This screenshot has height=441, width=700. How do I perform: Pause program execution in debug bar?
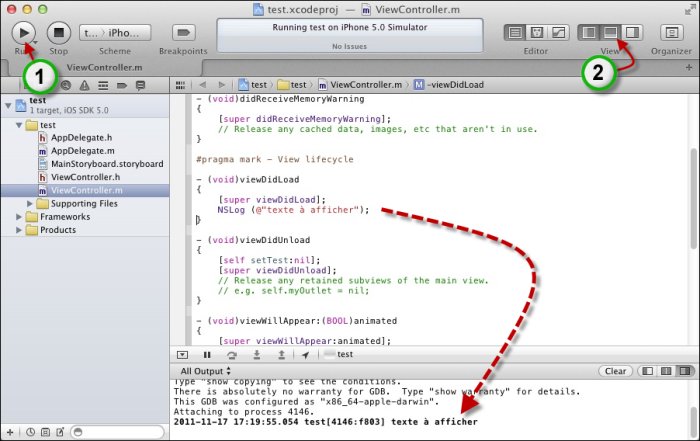[207, 354]
